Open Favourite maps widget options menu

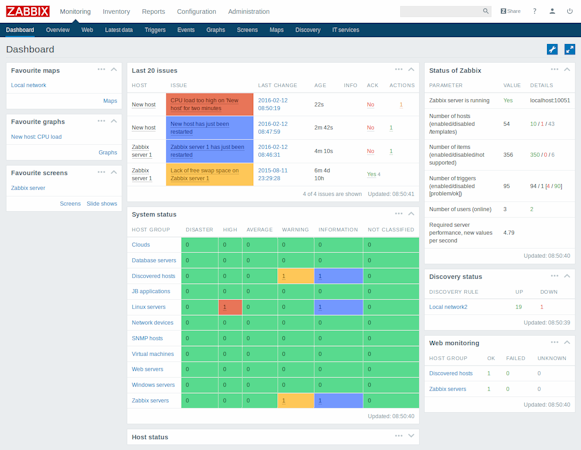101,69
